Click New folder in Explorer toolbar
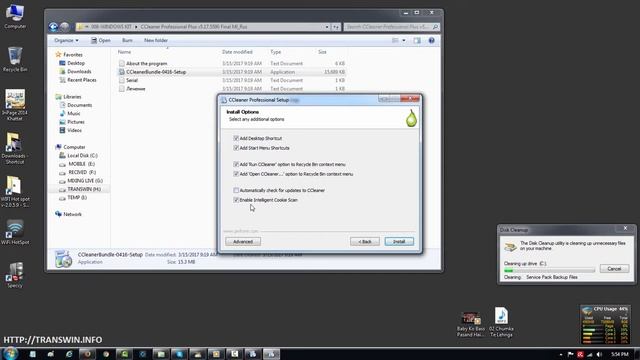640x360 pixels. tap(156, 40)
